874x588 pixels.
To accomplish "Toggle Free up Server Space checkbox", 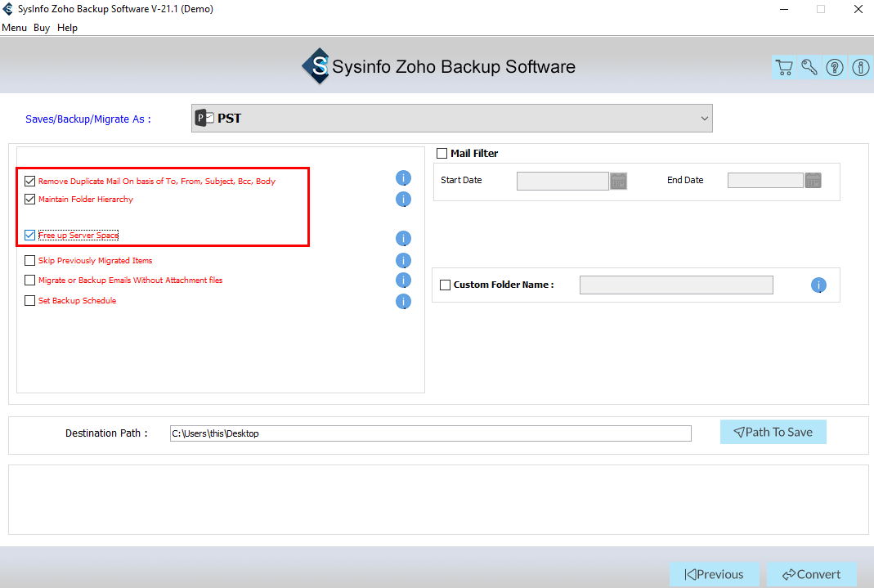I will pyautogui.click(x=30, y=236).
